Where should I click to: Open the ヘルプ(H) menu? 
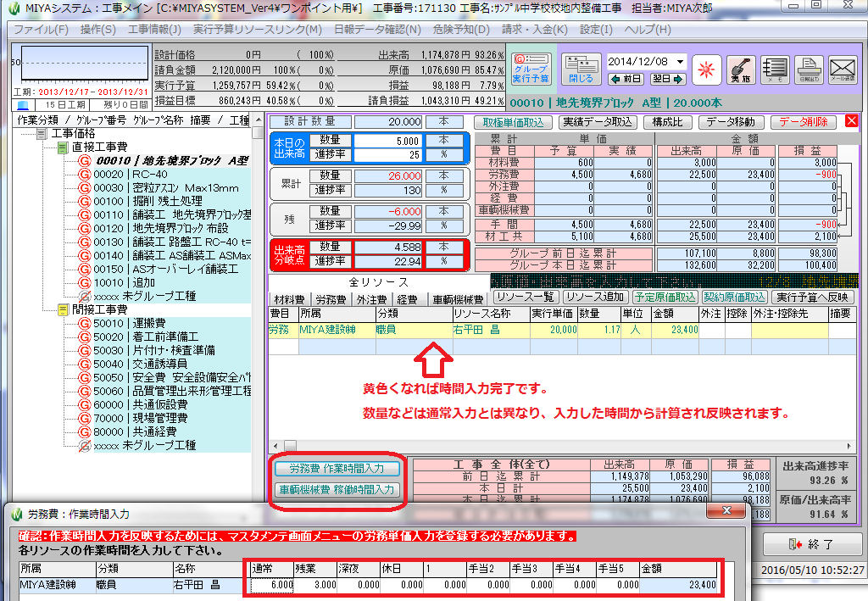(648, 30)
